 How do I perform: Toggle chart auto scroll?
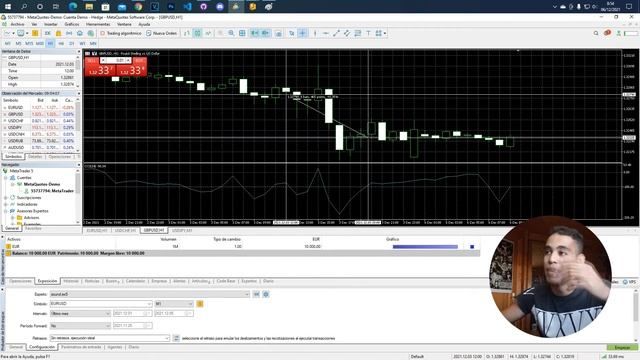coord(254,33)
